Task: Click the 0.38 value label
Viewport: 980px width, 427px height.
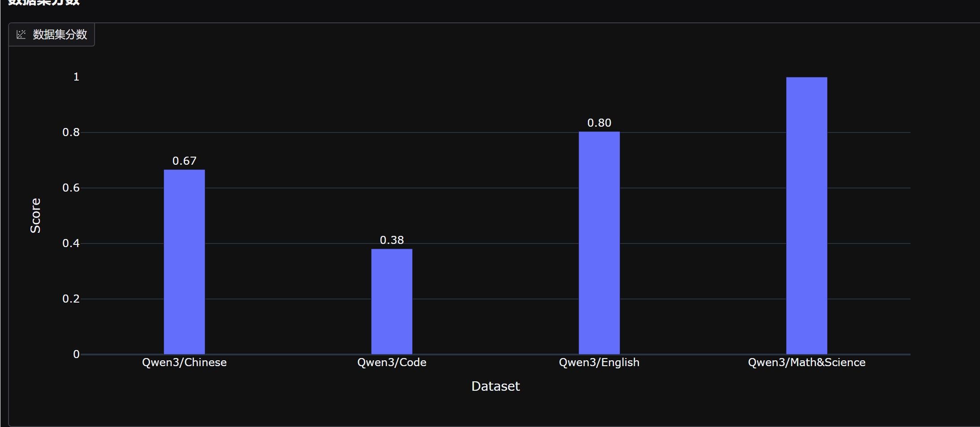Action: [x=392, y=240]
